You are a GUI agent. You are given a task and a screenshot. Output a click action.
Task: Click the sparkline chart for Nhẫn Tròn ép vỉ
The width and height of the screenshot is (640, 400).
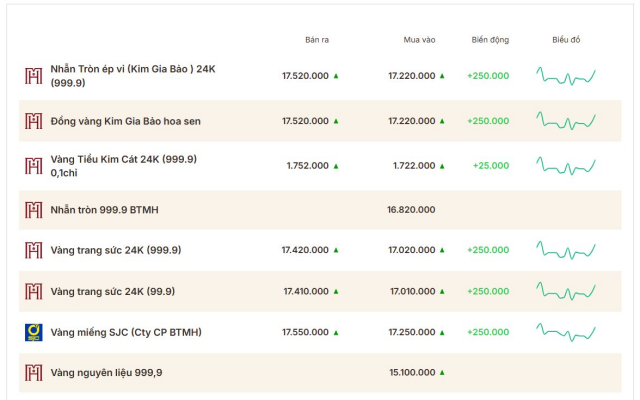click(x=566, y=76)
